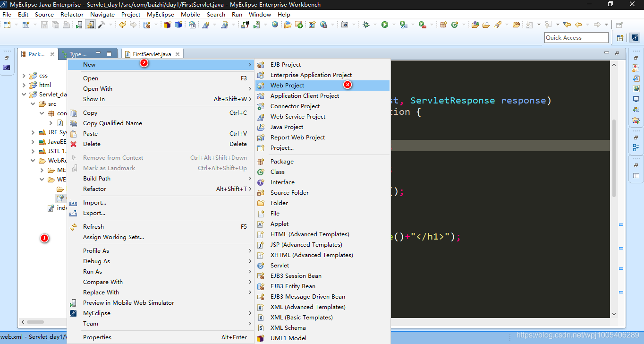644x344 pixels.
Task: Click the Package Explorer horizontal scrollbar thumb
Action: 35,322
